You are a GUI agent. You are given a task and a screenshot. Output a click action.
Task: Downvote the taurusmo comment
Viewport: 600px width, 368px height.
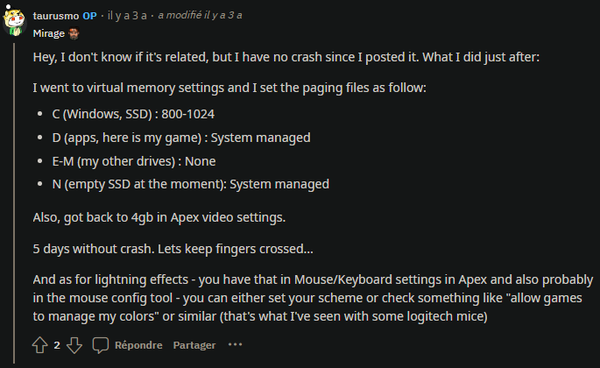(74, 345)
